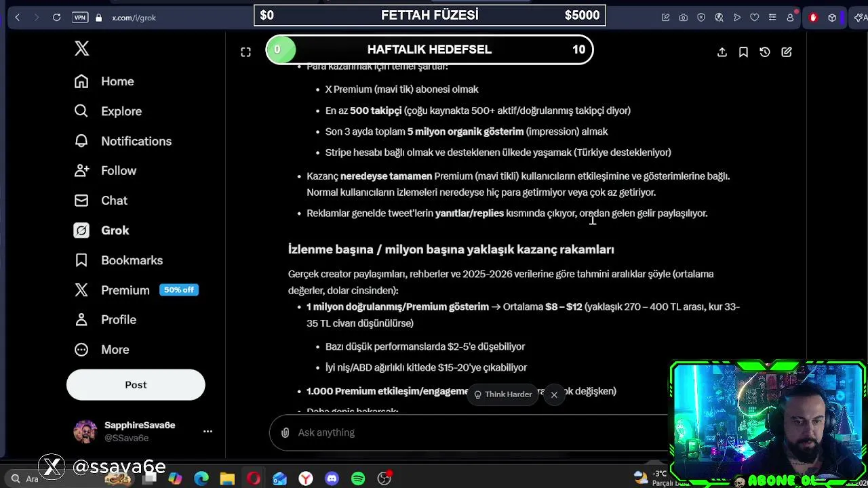Open Bookmarks in the sidebar
The height and width of the screenshot is (488, 868).
[119, 260]
